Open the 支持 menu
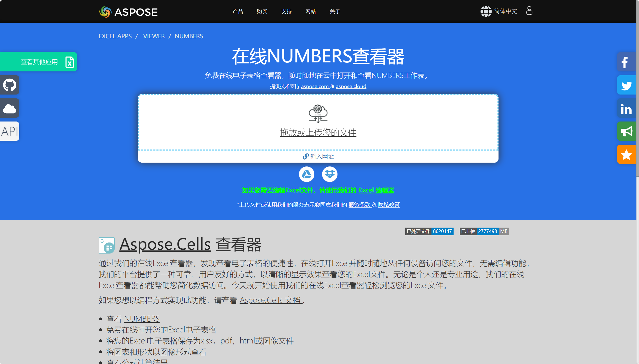639x364 pixels. click(286, 12)
